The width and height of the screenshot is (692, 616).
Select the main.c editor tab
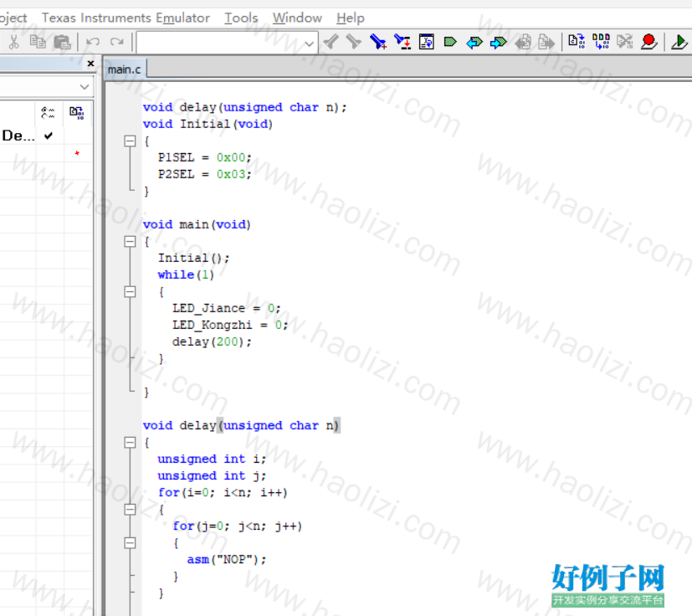pos(125,69)
